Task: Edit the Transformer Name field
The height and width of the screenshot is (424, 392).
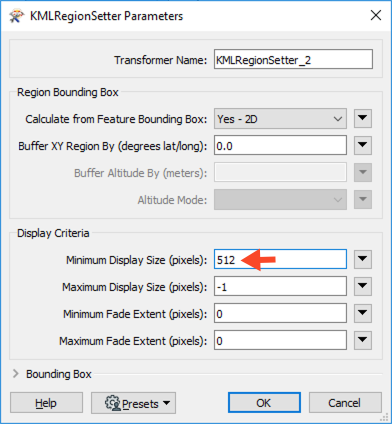Action: pos(293,60)
